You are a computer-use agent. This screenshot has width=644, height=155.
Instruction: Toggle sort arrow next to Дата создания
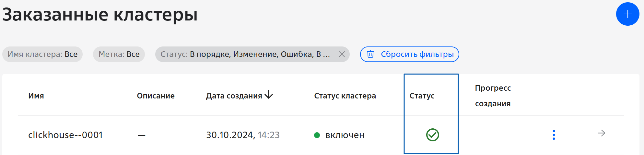click(x=269, y=95)
